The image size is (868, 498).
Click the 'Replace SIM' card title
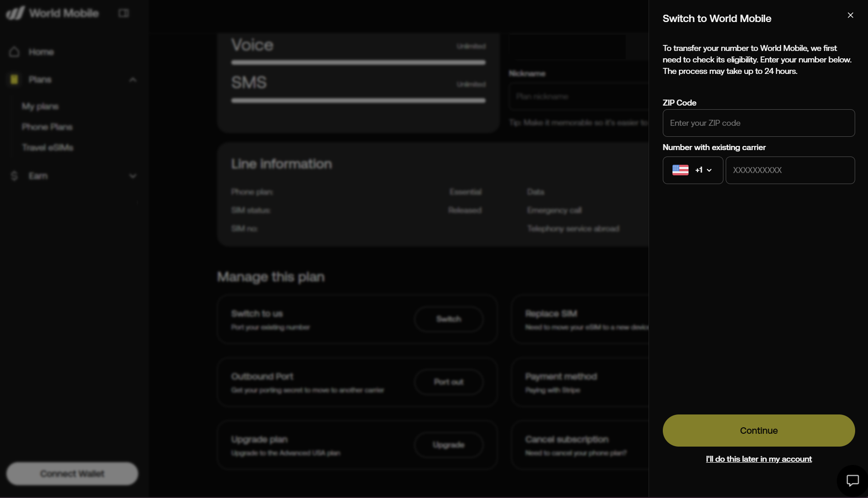tap(551, 314)
